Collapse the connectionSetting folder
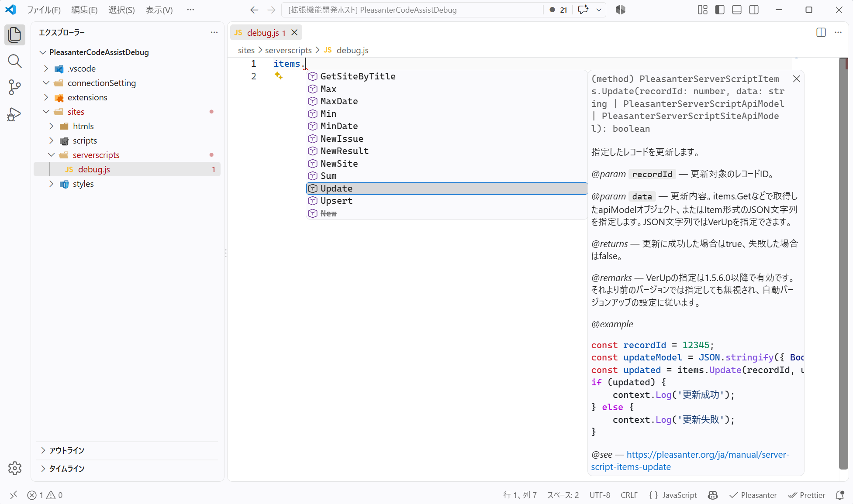The image size is (853, 504). pyautogui.click(x=46, y=83)
